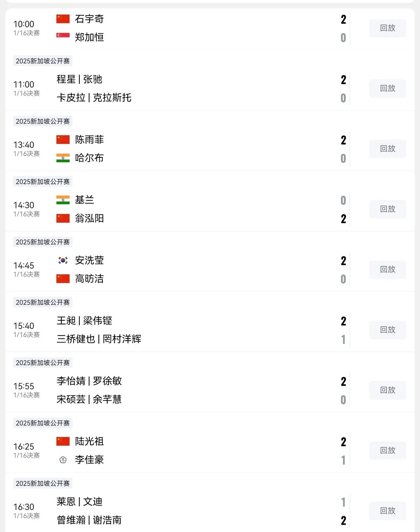This screenshot has width=420, height=532.
Task: Tap China flag beside 高昉洁
Action: (63, 279)
